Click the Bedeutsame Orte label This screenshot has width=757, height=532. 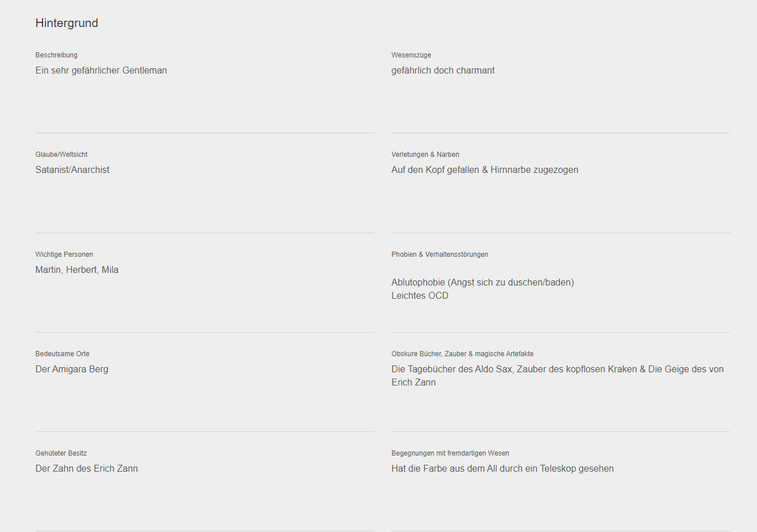63,354
